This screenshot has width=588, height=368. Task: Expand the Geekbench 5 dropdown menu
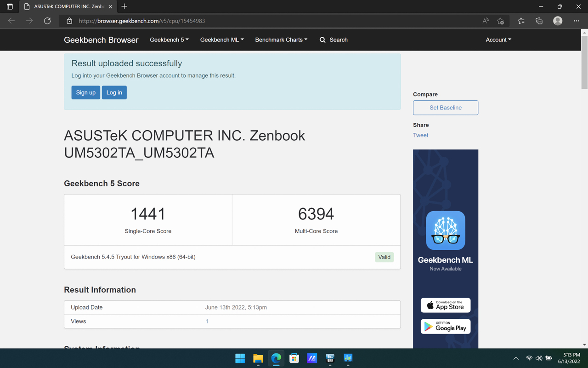coord(169,40)
